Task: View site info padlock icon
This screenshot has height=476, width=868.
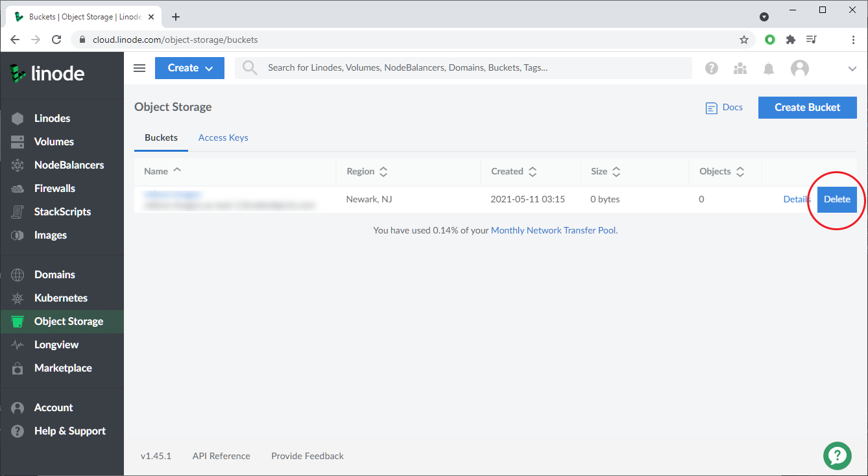Action: coord(82,40)
